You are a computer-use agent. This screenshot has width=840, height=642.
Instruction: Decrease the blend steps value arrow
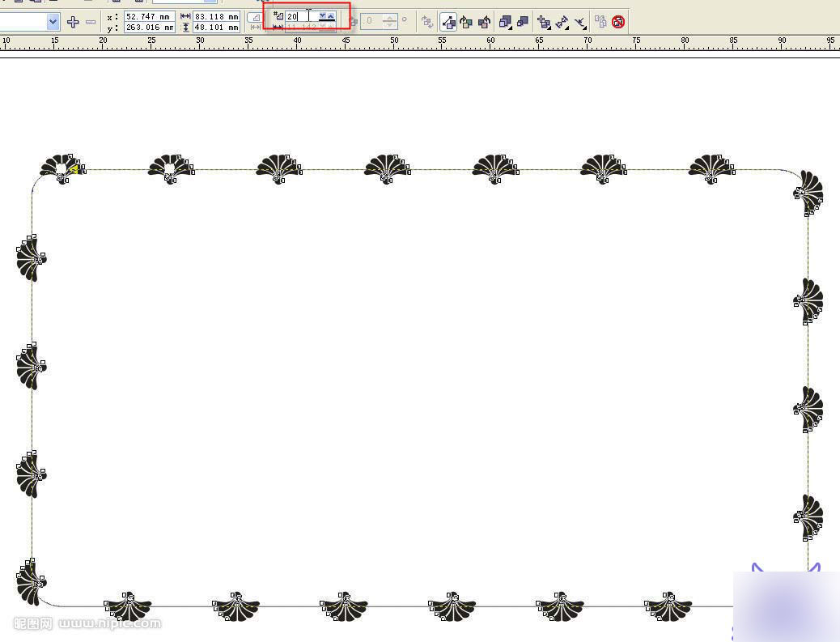(x=323, y=17)
